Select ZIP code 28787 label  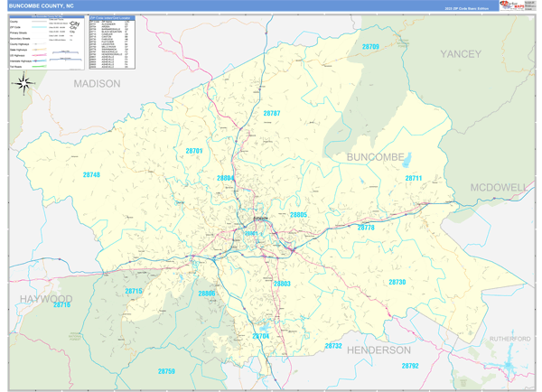click(x=272, y=114)
